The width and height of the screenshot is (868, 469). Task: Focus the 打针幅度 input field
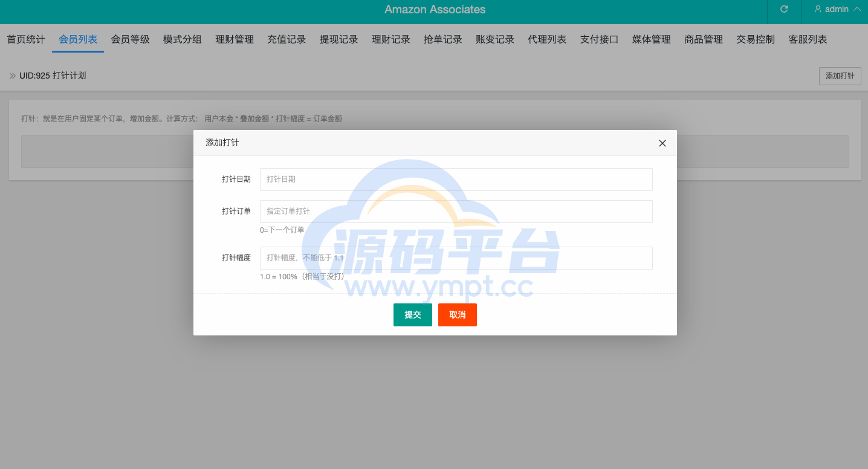pos(456,258)
